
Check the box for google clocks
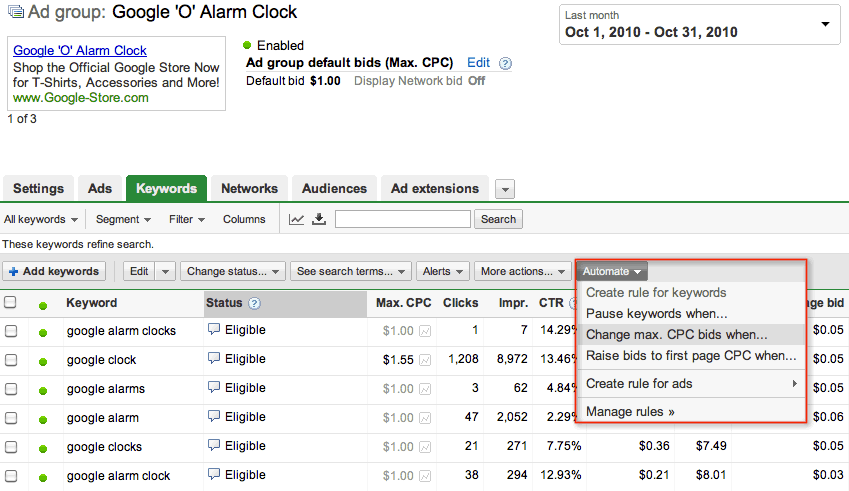click(11, 447)
